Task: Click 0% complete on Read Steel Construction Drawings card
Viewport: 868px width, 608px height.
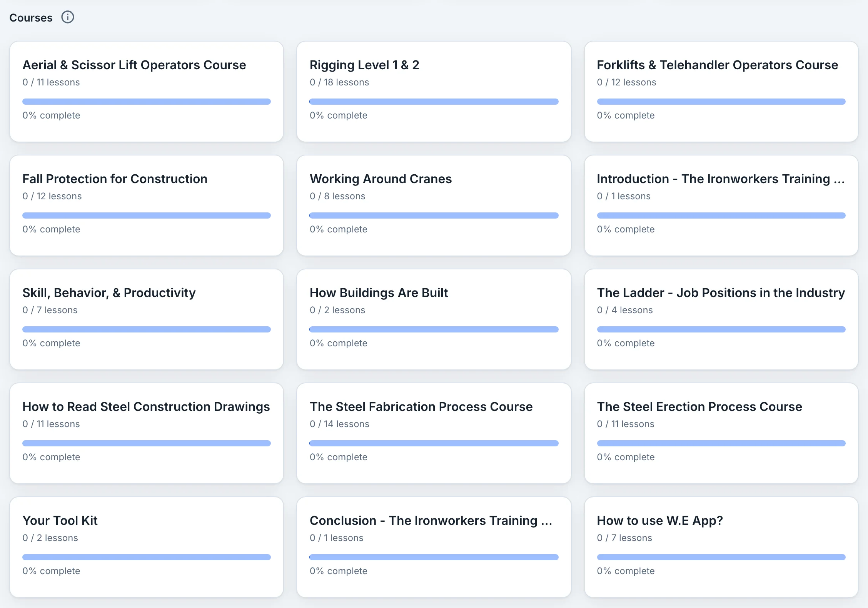Action: point(51,457)
